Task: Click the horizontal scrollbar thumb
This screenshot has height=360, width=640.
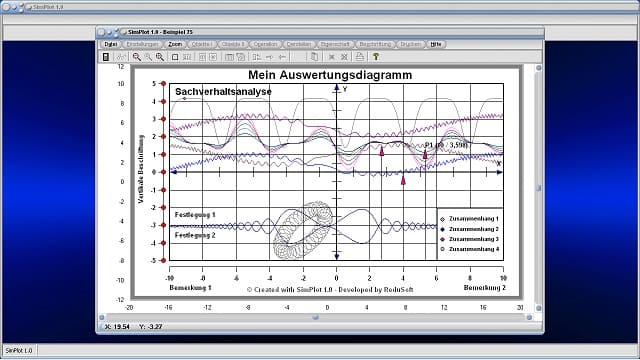Action: (x=315, y=317)
